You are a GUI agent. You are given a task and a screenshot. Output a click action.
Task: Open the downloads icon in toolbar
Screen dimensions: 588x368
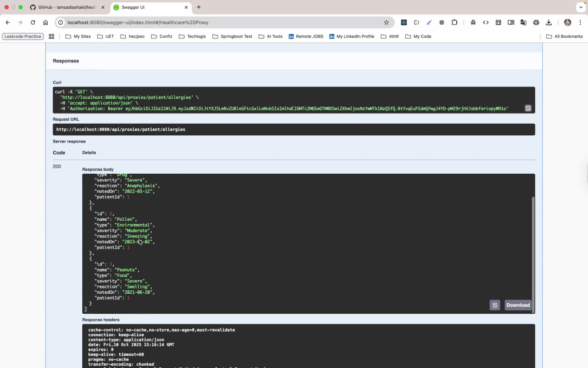coord(549,22)
